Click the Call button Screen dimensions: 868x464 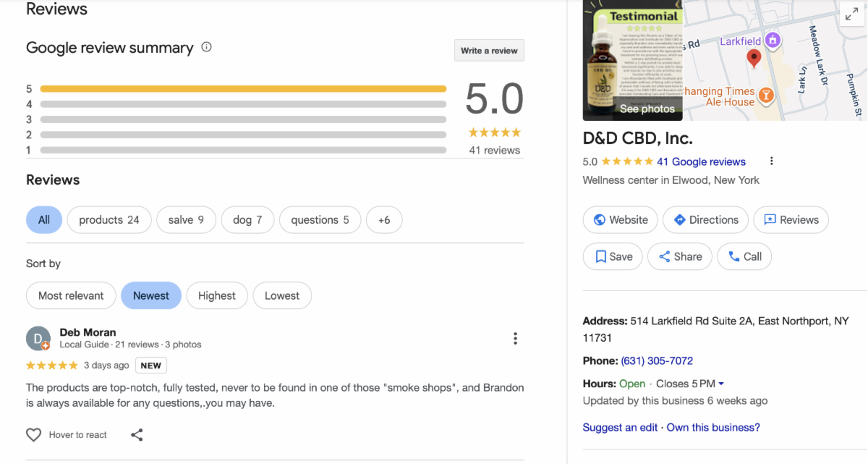pos(744,256)
